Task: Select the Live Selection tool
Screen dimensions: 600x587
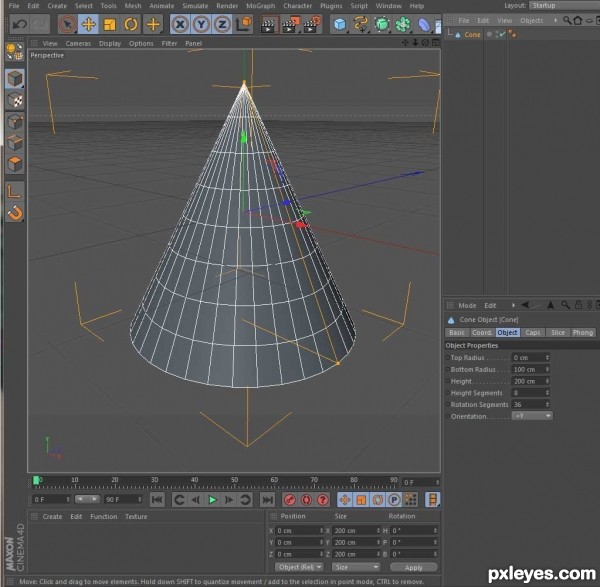Action: point(67,24)
